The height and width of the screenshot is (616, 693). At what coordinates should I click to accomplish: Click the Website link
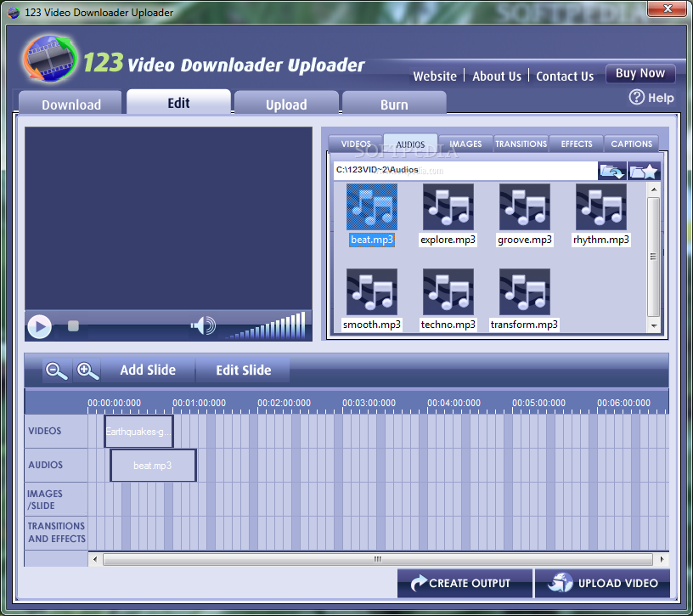click(x=435, y=76)
